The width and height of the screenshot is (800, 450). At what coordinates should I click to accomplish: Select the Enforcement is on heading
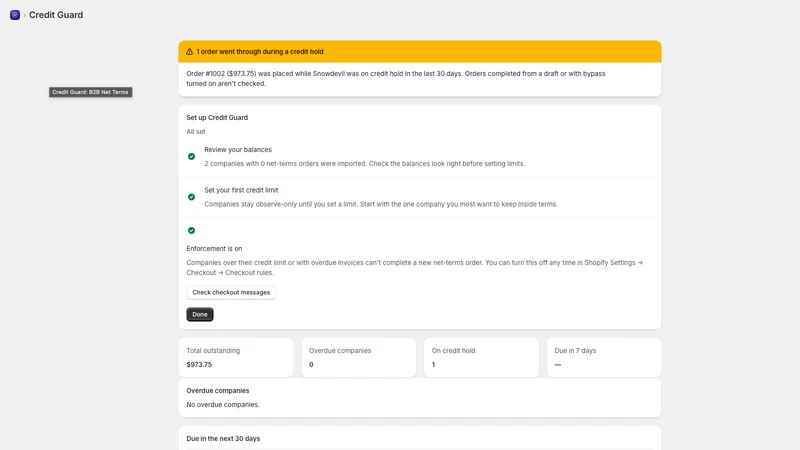(x=214, y=248)
